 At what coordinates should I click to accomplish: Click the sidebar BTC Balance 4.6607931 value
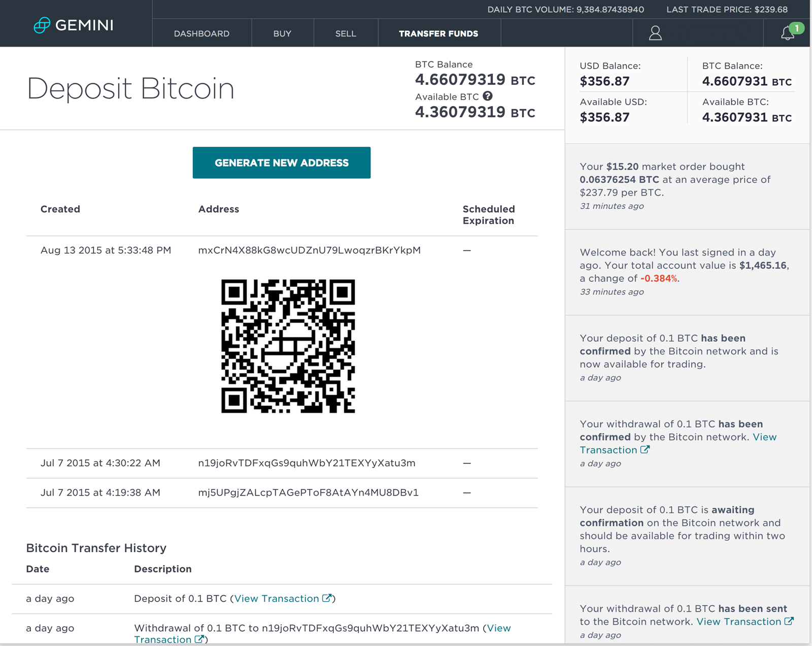(x=747, y=81)
